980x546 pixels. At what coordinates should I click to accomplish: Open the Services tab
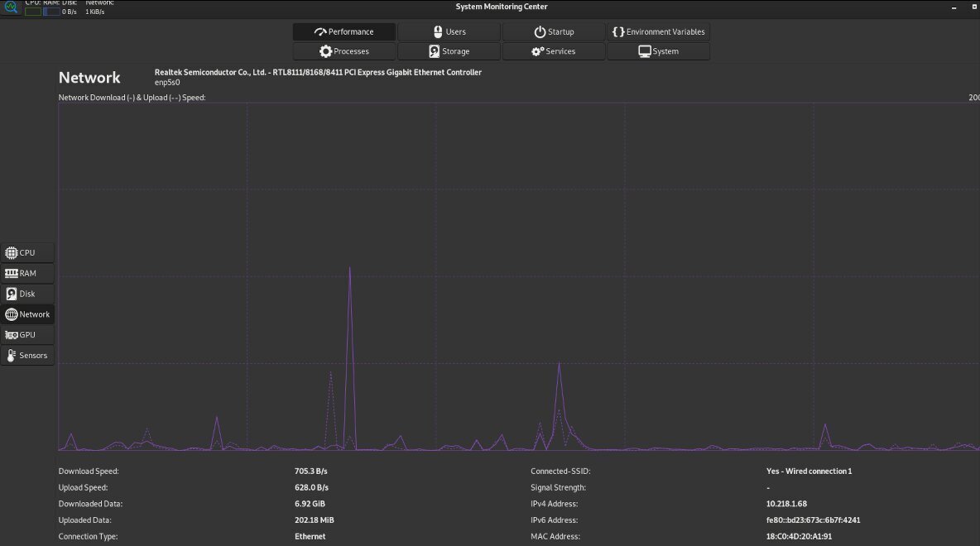coord(553,51)
